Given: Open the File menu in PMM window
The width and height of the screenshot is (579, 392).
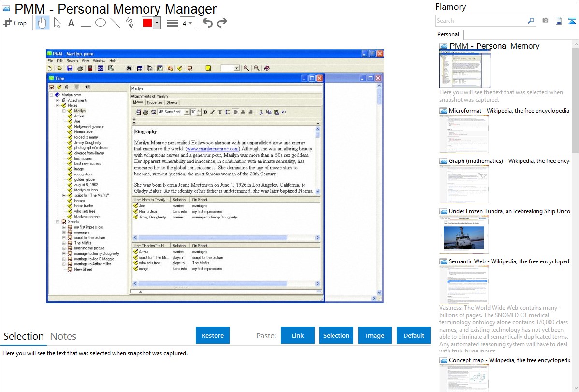Looking at the screenshot, I should click(x=50, y=61).
